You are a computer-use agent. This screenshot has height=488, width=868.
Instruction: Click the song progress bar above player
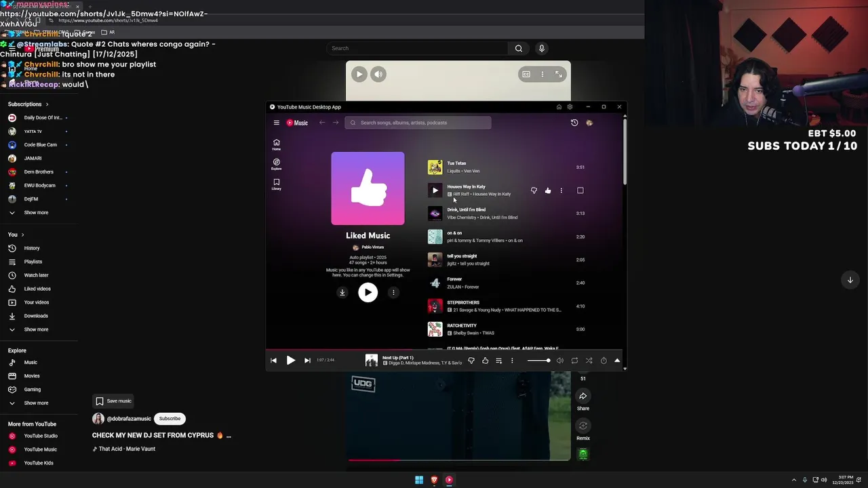coord(443,350)
